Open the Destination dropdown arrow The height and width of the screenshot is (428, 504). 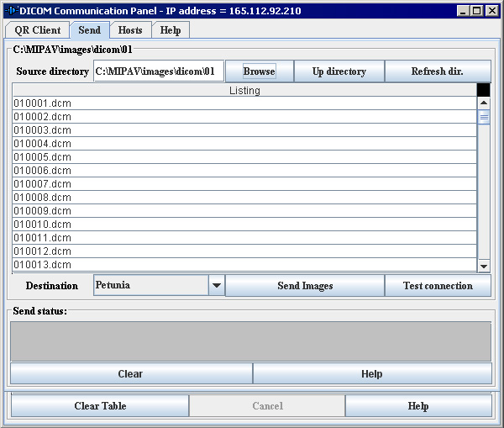point(217,286)
